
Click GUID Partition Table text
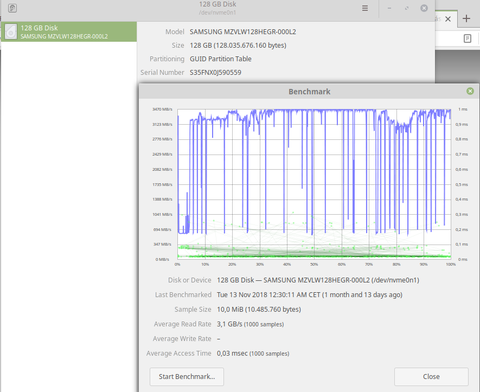click(221, 59)
